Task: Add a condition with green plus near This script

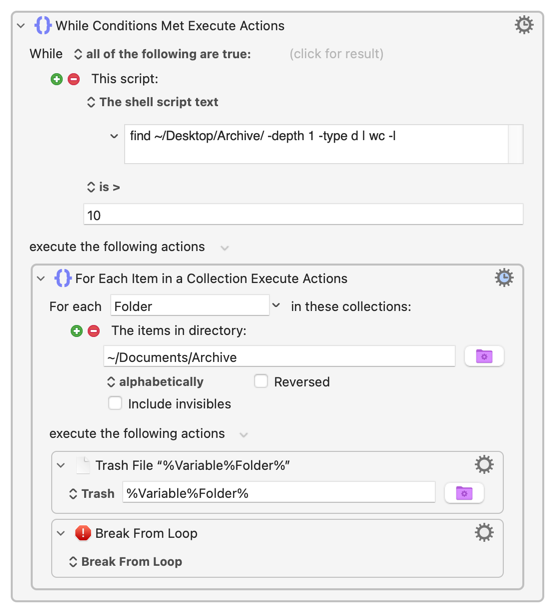Action: (x=57, y=79)
